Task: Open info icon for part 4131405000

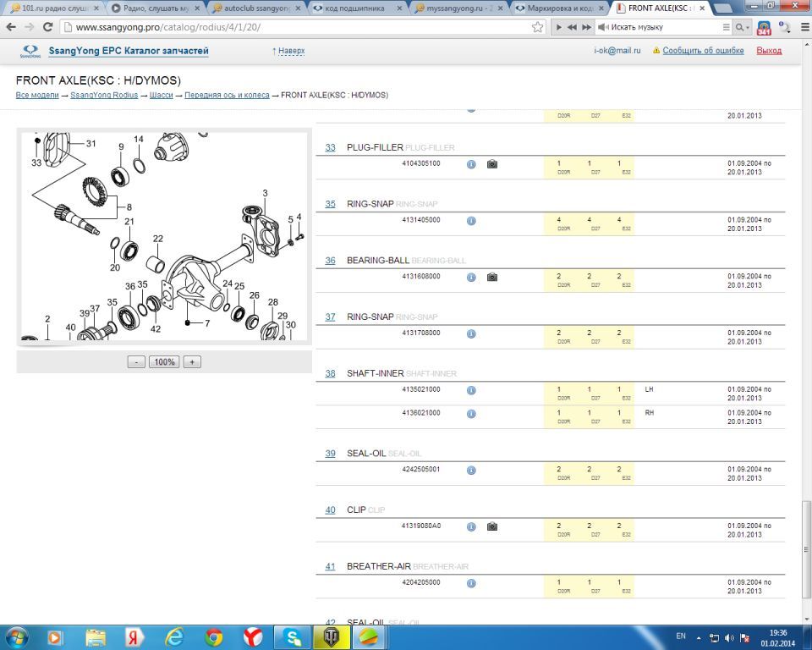Action: click(x=471, y=221)
